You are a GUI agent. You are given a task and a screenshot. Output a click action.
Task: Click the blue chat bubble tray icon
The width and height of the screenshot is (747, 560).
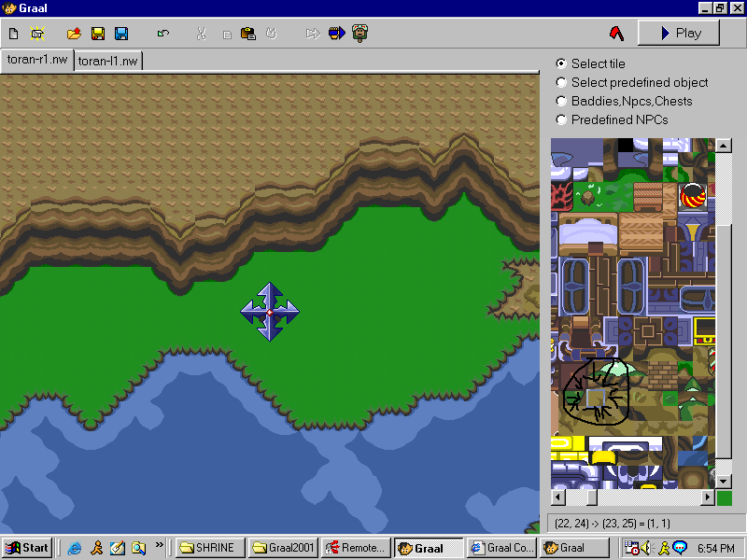tap(680, 548)
